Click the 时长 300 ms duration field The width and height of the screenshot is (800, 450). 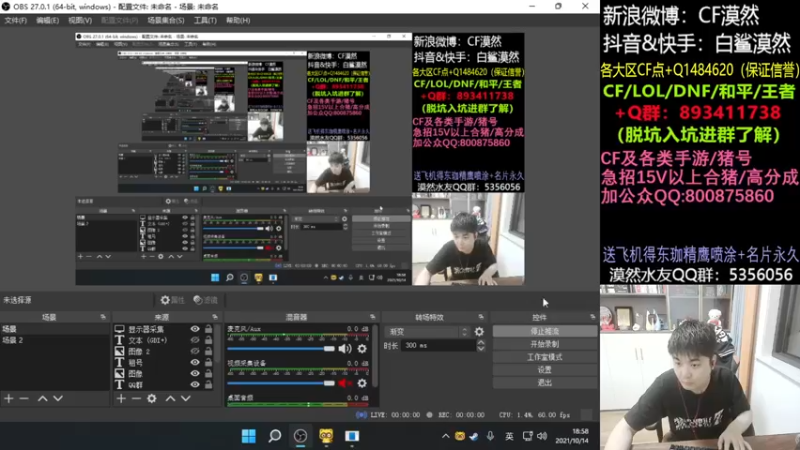coord(438,345)
